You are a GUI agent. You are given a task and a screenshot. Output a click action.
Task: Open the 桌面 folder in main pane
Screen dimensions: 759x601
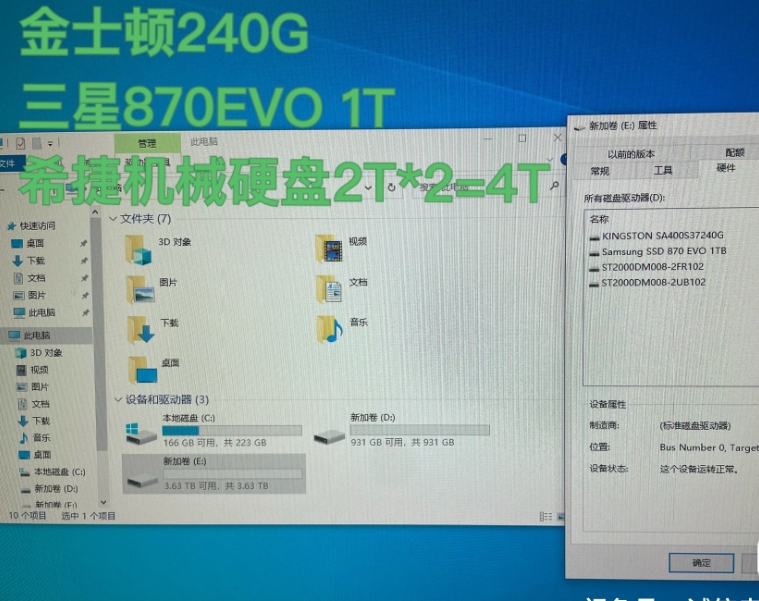tap(143, 370)
